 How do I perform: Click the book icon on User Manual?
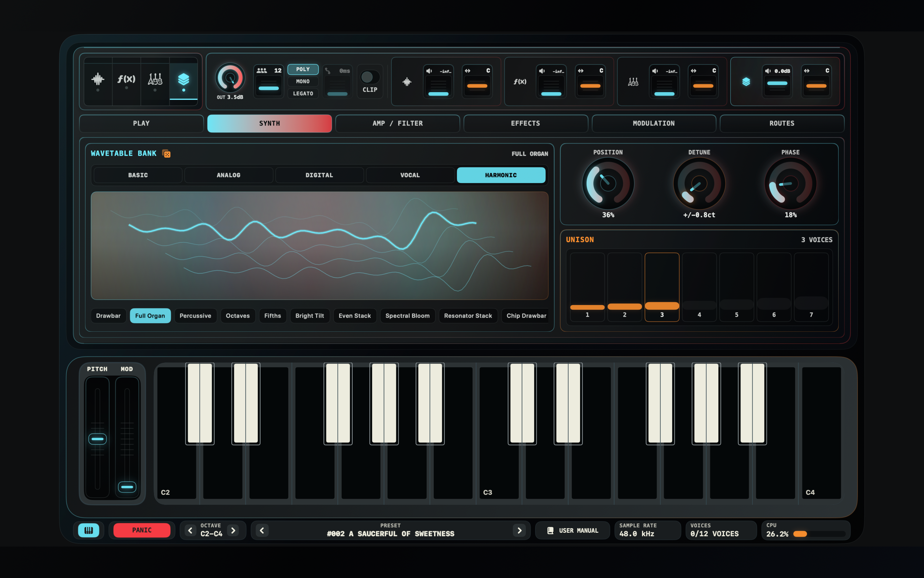tap(550, 530)
